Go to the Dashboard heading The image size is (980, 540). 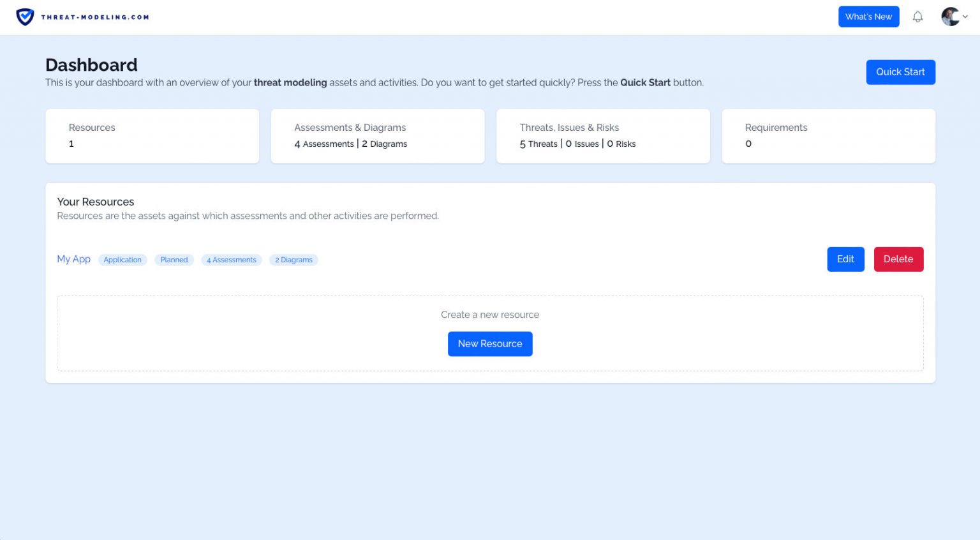[91, 64]
